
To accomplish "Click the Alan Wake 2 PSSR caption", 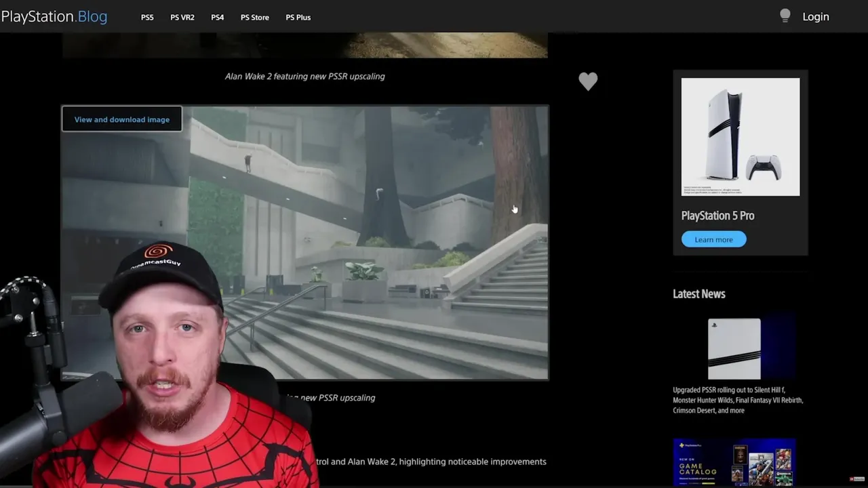I will (305, 77).
